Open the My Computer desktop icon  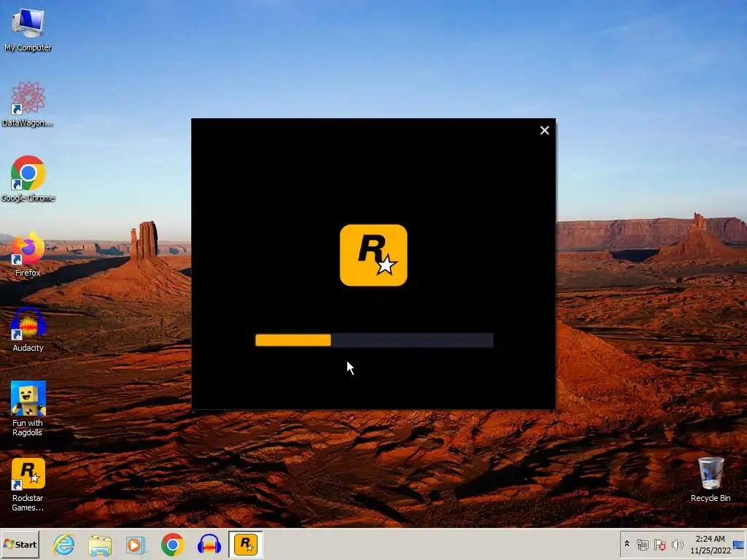28,29
